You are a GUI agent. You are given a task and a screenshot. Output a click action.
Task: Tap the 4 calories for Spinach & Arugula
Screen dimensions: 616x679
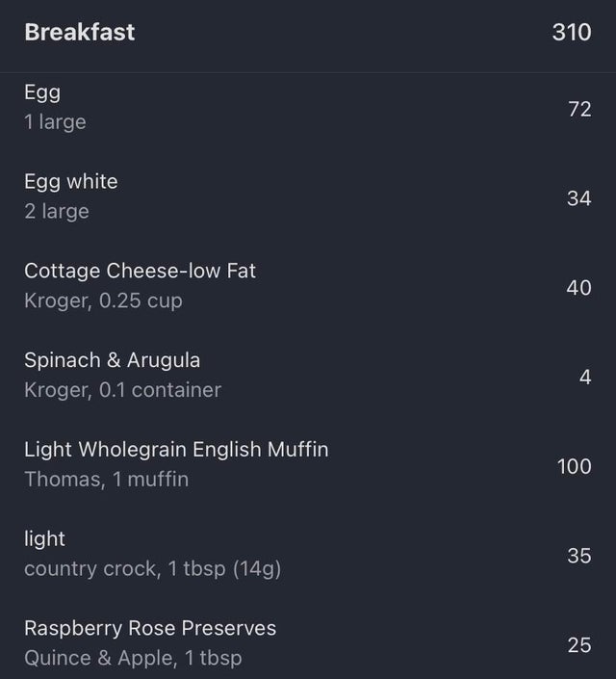(x=585, y=378)
